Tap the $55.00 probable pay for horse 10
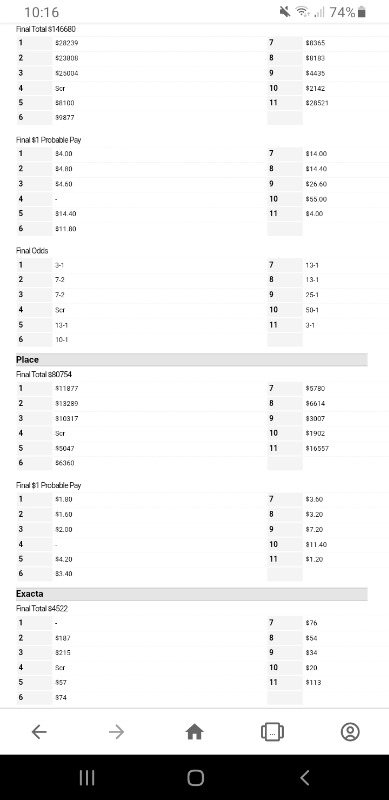The height and width of the screenshot is (800, 389). [x=316, y=199]
